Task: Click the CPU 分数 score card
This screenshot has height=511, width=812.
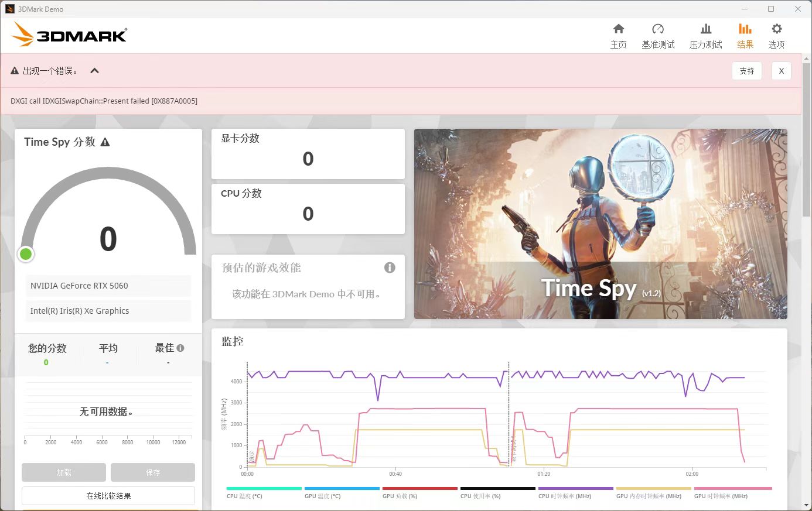Action: click(308, 209)
